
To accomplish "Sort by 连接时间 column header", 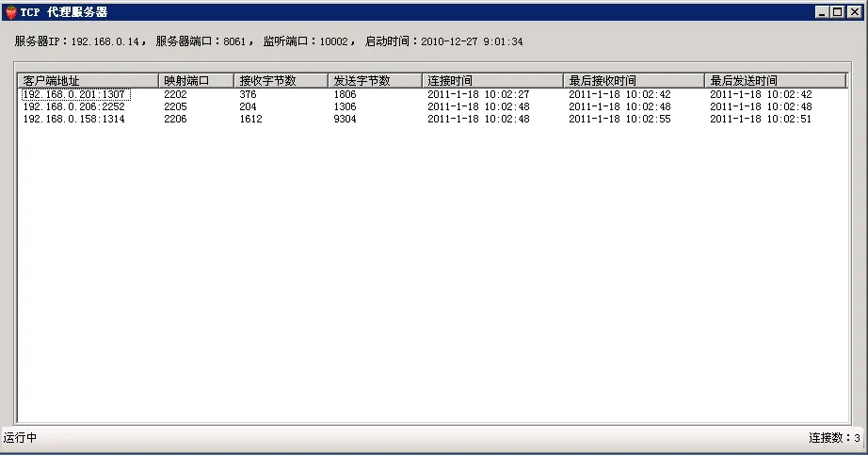I will (x=492, y=80).
